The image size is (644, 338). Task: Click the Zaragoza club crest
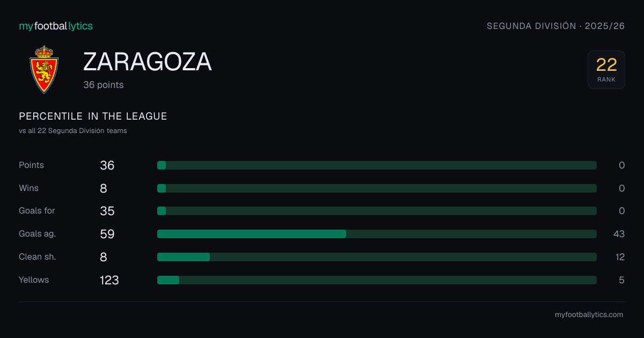pos(43,70)
